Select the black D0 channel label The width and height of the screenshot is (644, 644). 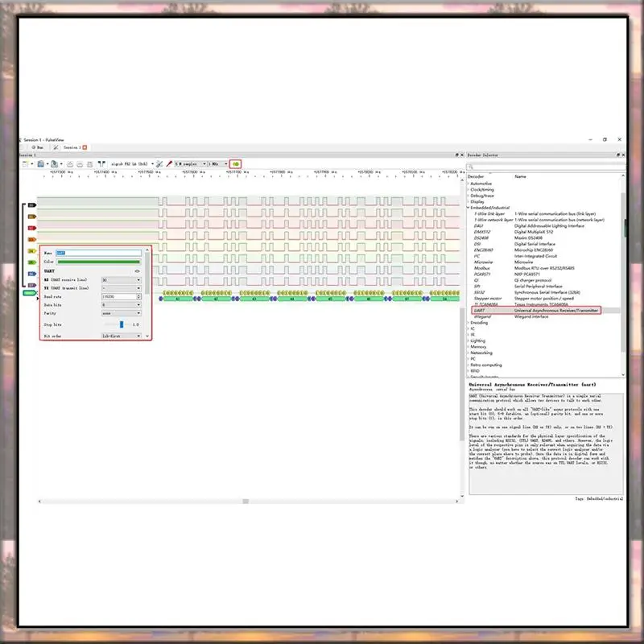coord(32,205)
